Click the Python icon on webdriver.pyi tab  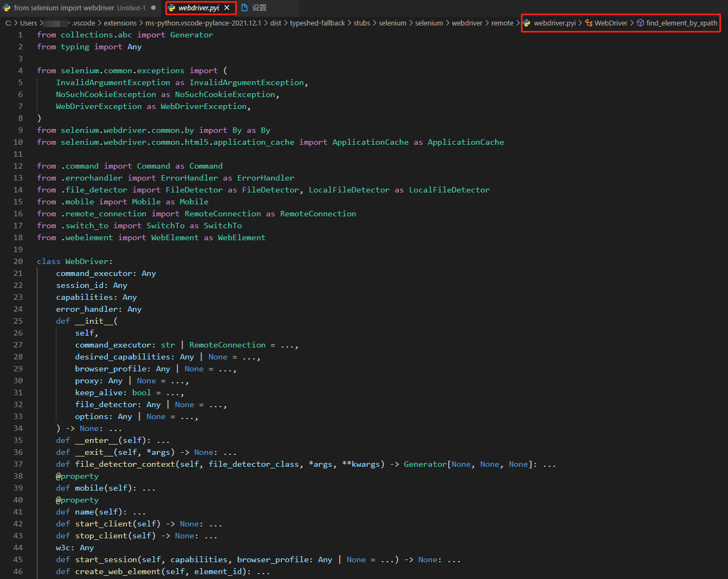click(x=172, y=8)
